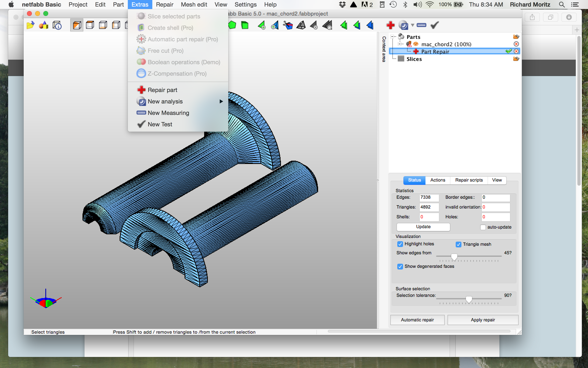Switch to the View tab in repair panel

coord(497,180)
